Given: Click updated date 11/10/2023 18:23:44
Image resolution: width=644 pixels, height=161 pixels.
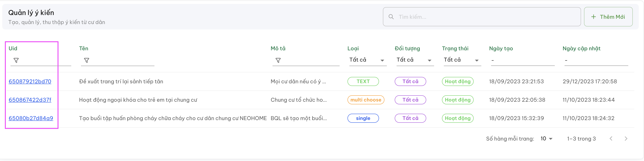Looking at the screenshot, I should click(589, 100).
